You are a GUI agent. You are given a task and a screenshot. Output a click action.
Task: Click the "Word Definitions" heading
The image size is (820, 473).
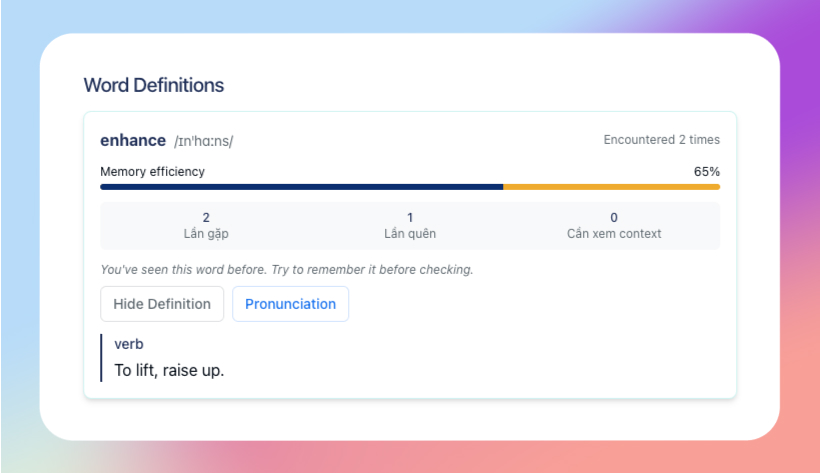point(153,85)
